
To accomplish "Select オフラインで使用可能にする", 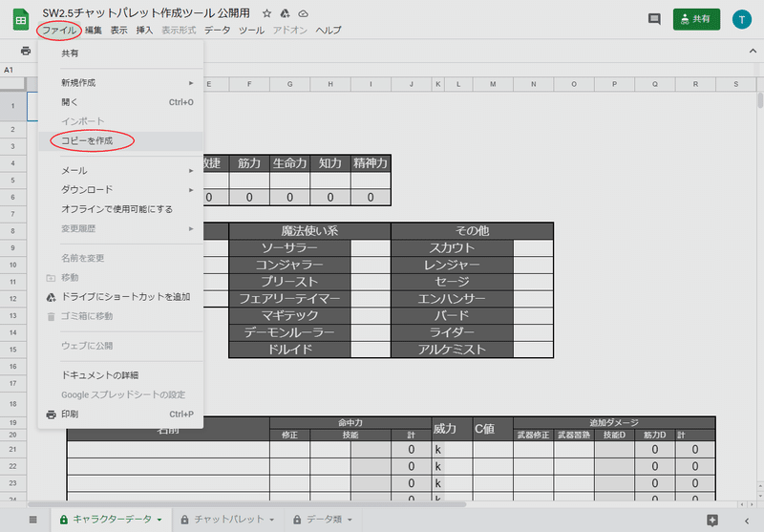I will pos(120,209).
